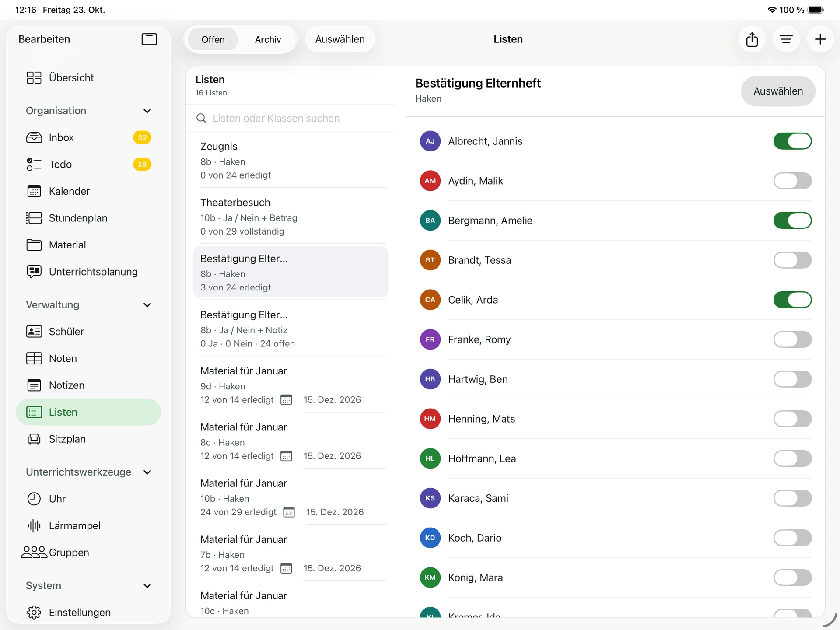Select Listen in the sidebar
Screen dimensions: 840x630
click(x=88, y=412)
